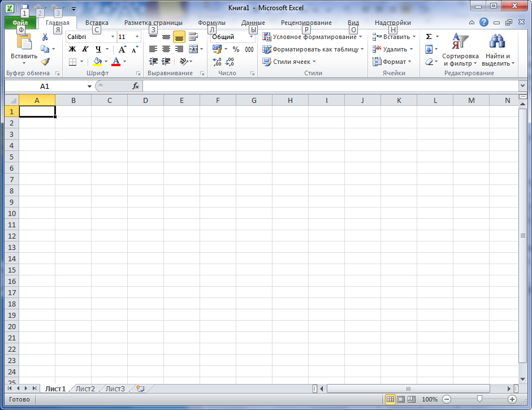Toggle underline Ч formatting
This screenshot has width=532, height=410.
tap(98, 49)
